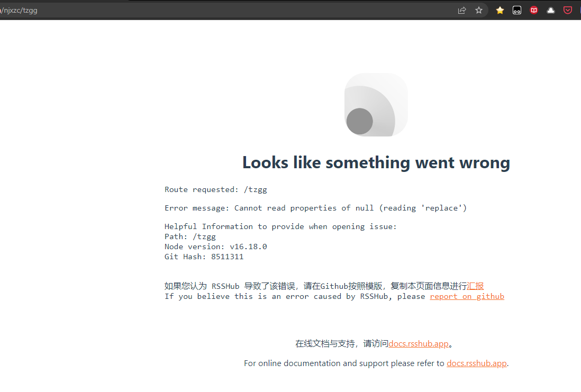Click the report on github link
The height and width of the screenshot is (392, 581).
[x=467, y=296]
